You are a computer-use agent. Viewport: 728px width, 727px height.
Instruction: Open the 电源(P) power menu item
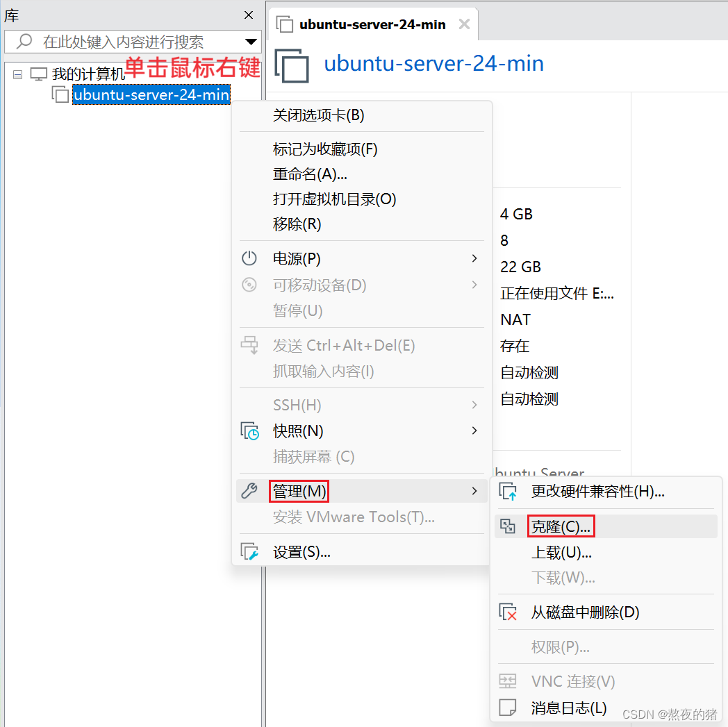point(362,258)
